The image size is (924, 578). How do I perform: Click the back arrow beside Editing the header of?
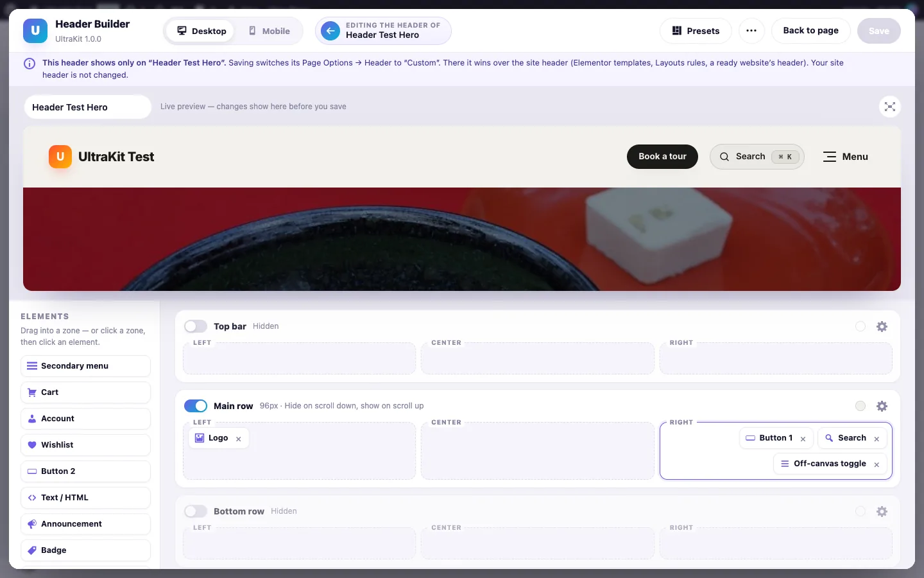pos(330,31)
